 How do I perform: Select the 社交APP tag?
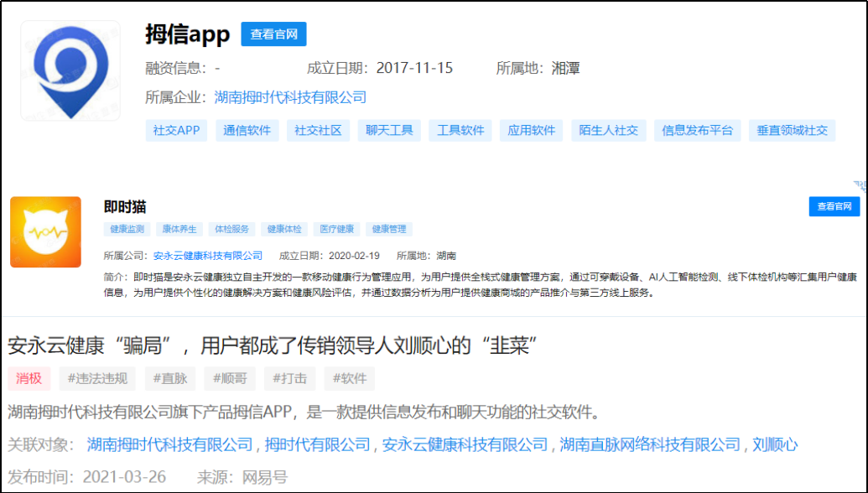click(x=176, y=131)
